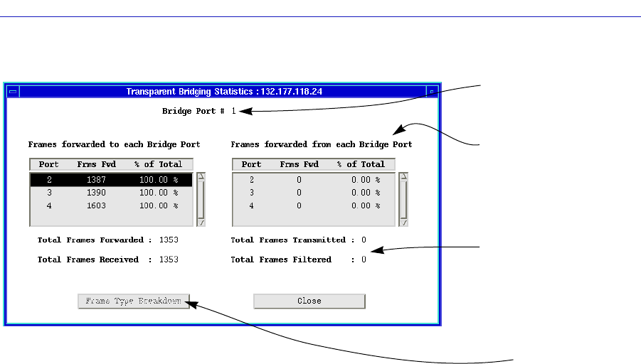Select Port 4 row in forwarded-from list

[x=313, y=205]
